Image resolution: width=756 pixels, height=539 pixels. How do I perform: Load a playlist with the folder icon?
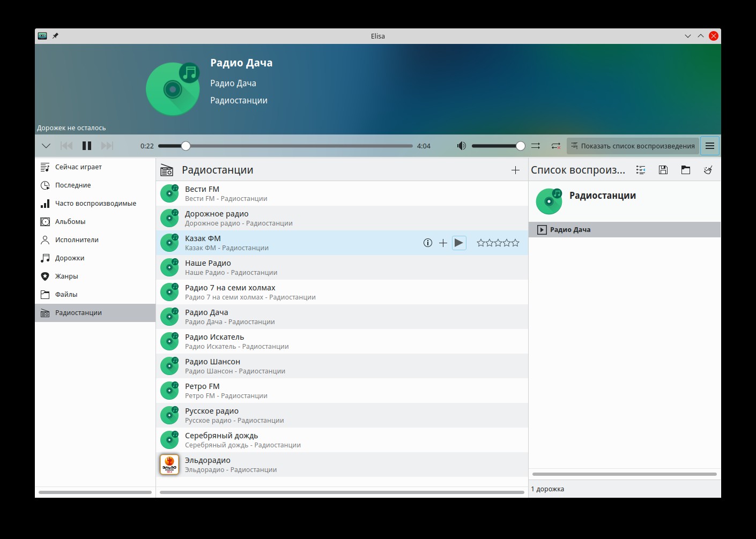pyautogui.click(x=686, y=170)
